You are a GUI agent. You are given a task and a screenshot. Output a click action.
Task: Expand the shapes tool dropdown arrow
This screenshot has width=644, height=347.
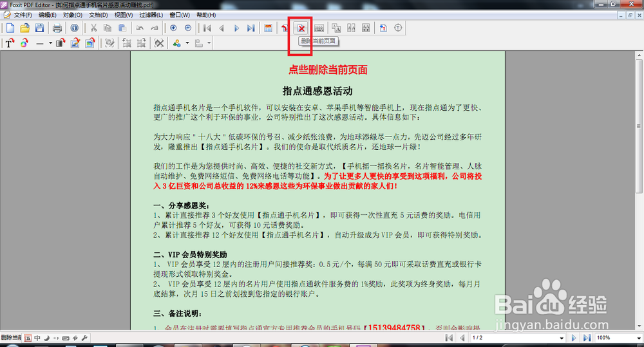coord(187,42)
